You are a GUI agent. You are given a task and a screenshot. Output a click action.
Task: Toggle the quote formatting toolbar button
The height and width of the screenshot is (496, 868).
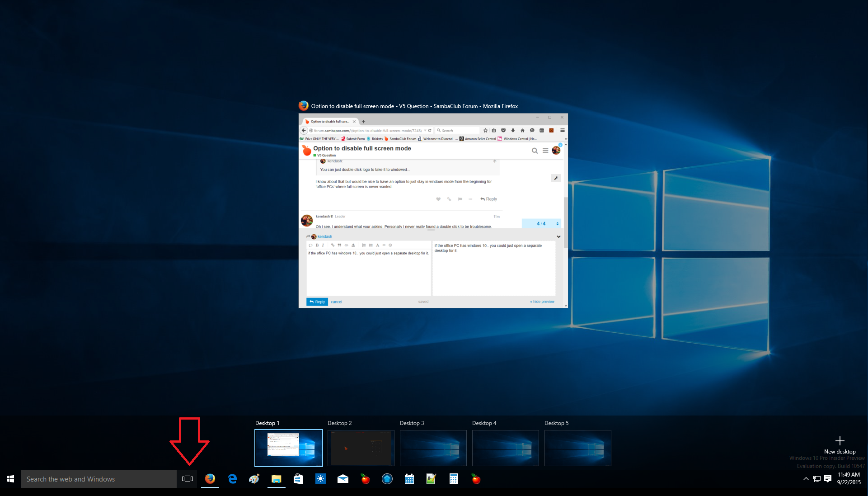click(x=339, y=246)
